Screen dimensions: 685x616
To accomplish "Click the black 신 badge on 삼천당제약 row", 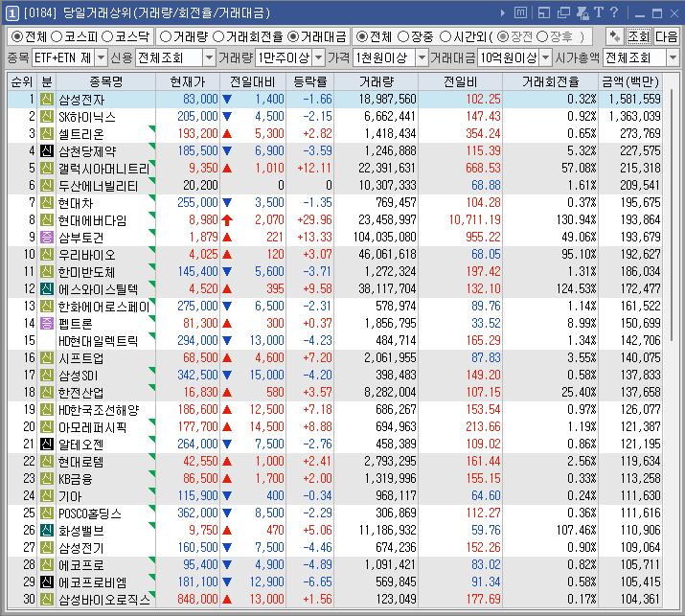I will pos(47,151).
